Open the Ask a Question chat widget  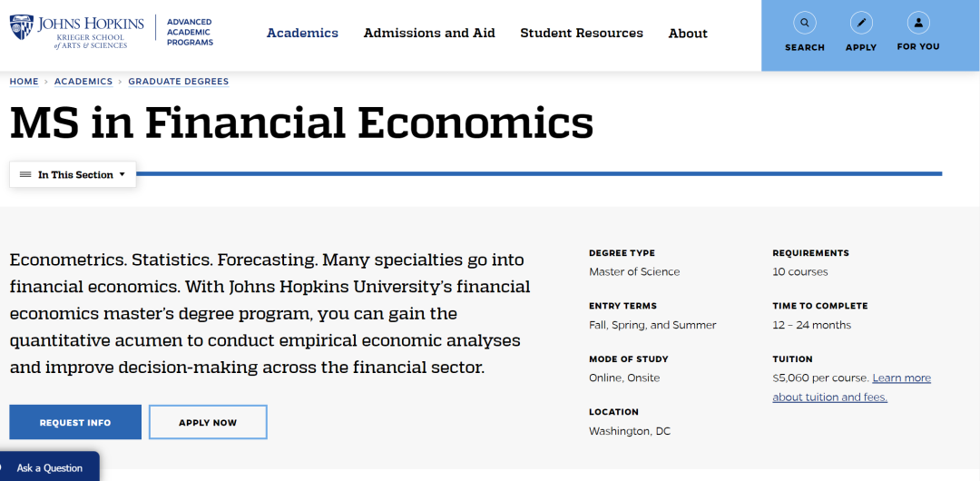click(x=49, y=467)
